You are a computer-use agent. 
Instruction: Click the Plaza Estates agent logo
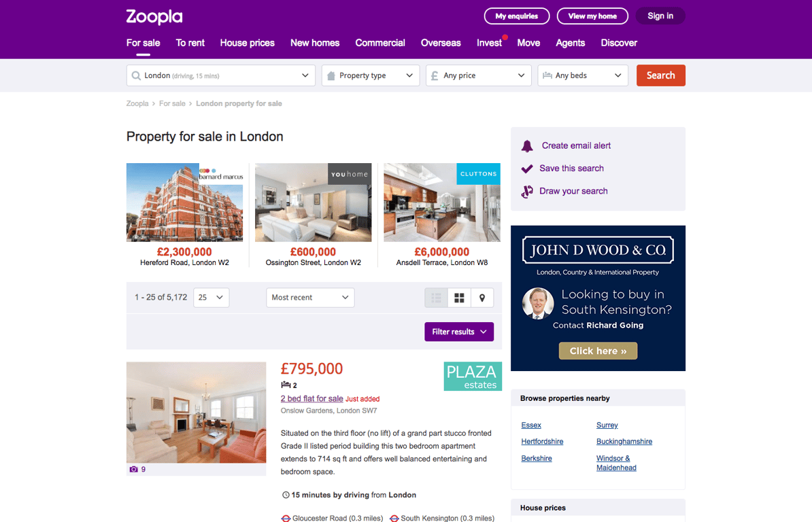point(473,376)
